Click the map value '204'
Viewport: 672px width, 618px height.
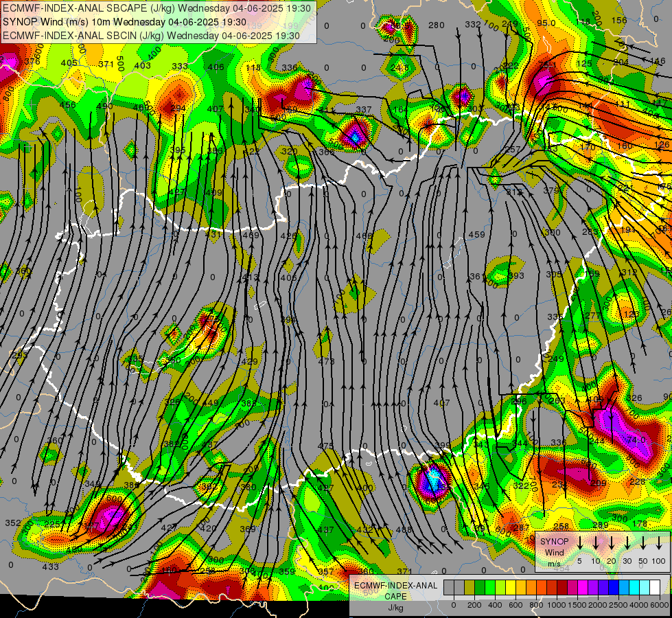click(x=621, y=62)
